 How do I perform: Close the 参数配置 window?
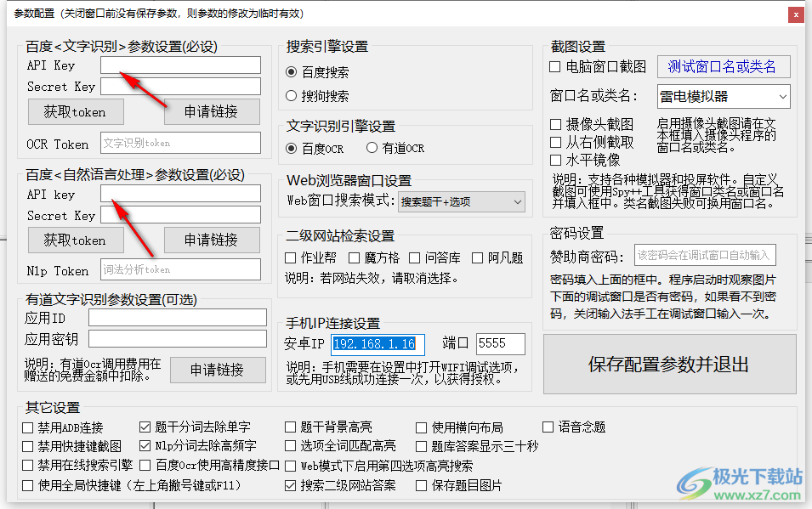tap(796, 14)
